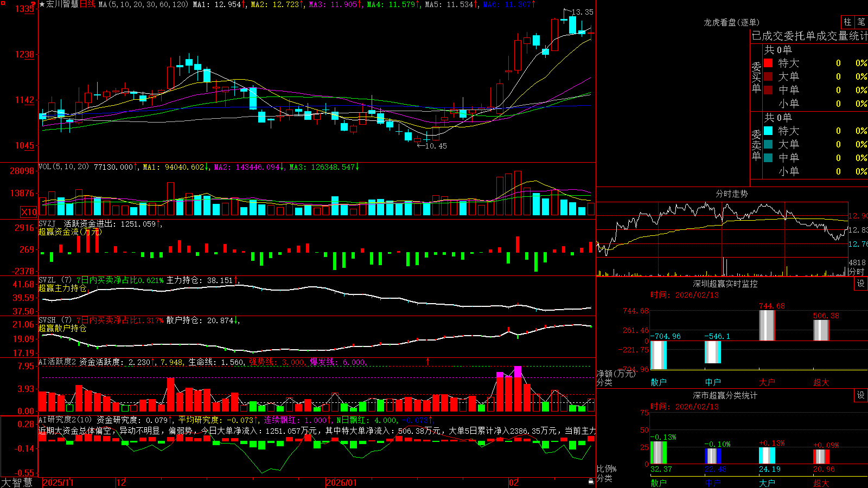Click the 爆发线: 6.000 label
This screenshot has width=868, height=488.
338,362
